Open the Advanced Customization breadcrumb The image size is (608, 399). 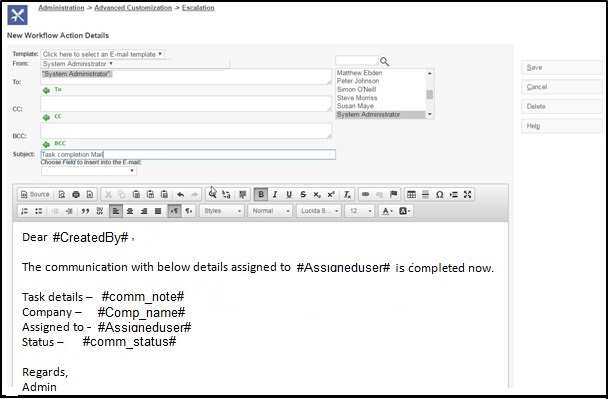coord(133,8)
